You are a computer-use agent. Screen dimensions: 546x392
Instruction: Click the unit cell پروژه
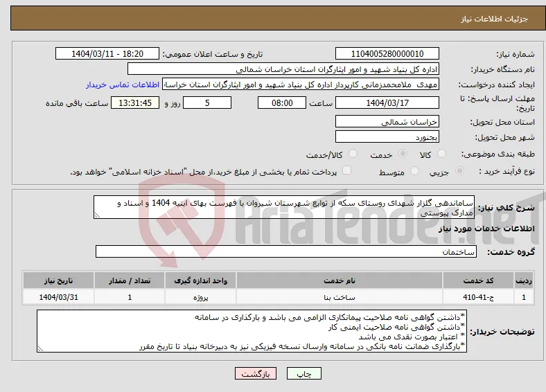(x=200, y=297)
